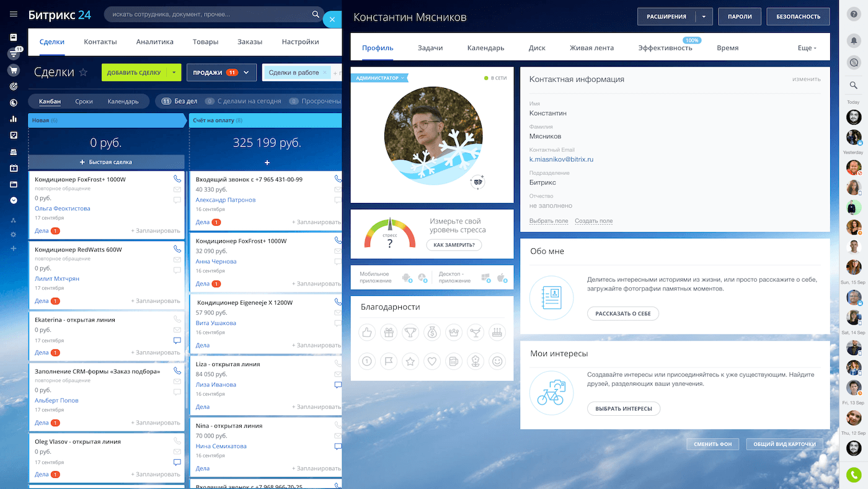The height and width of the screenshot is (489, 868).
Task: Toggle the Без дел counter filter
Action: pos(180,101)
